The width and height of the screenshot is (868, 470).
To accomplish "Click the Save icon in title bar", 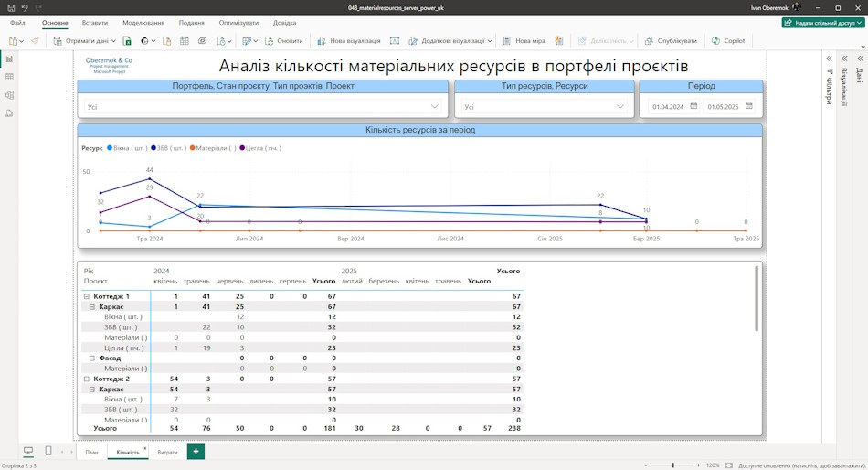I will pos(11,7).
